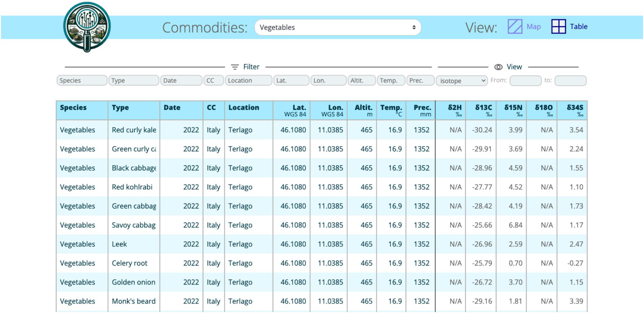This screenshot has height=313, width=644.
Task: Switch to Map view
Action: point(533,26)
